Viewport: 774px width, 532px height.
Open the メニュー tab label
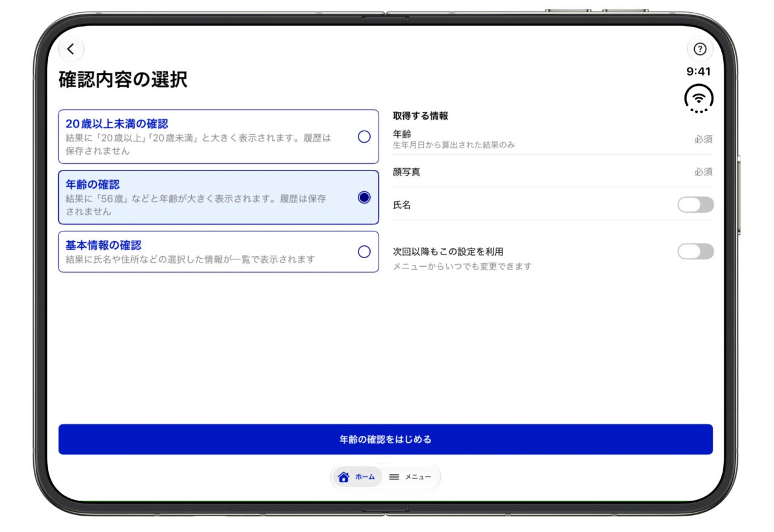[x=418, y=477]
